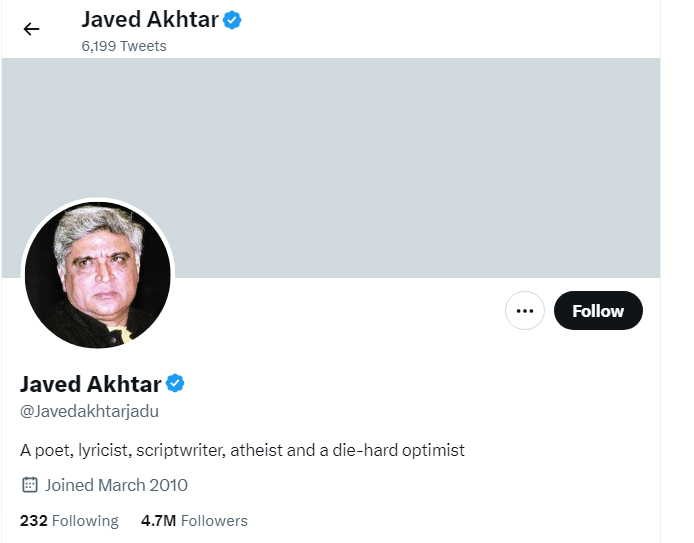Click the Javed Akhtar title in header
This screenshot has height=543, width=694.
click(149, 19)
